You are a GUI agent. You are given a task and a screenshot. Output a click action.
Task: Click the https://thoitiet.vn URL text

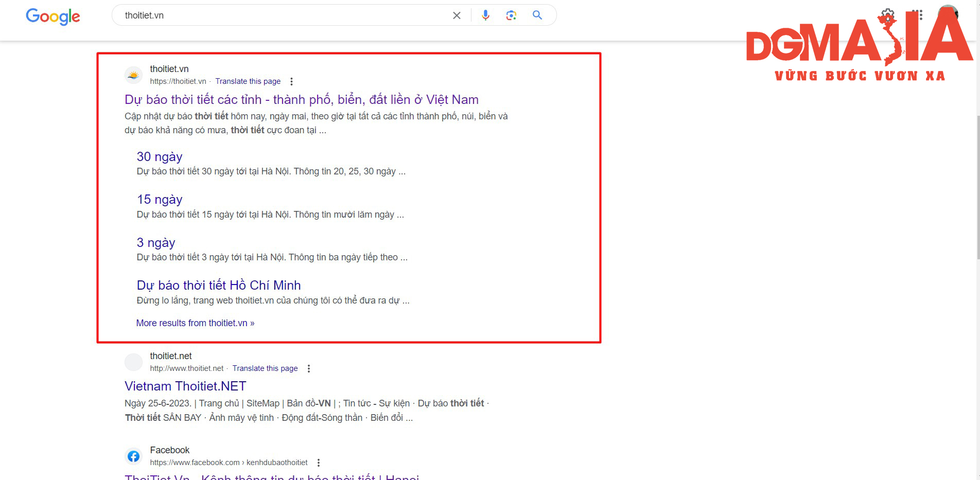[x=178, y=81]
